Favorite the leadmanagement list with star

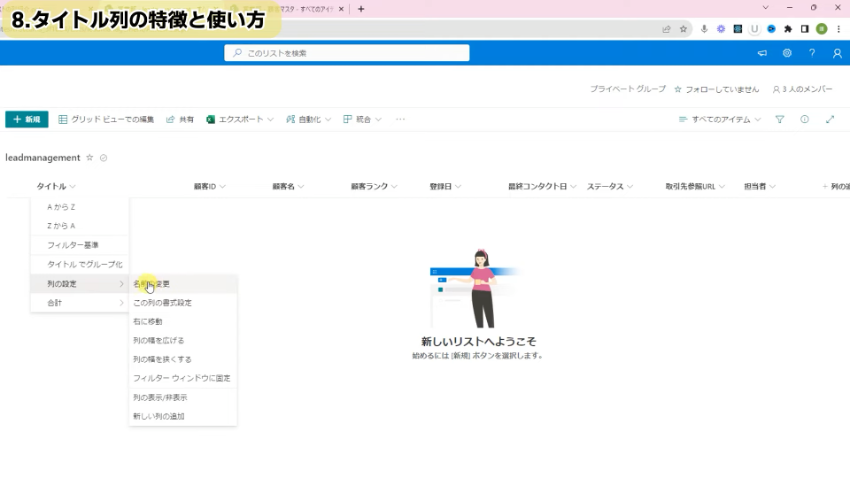(x=90, y=158)
